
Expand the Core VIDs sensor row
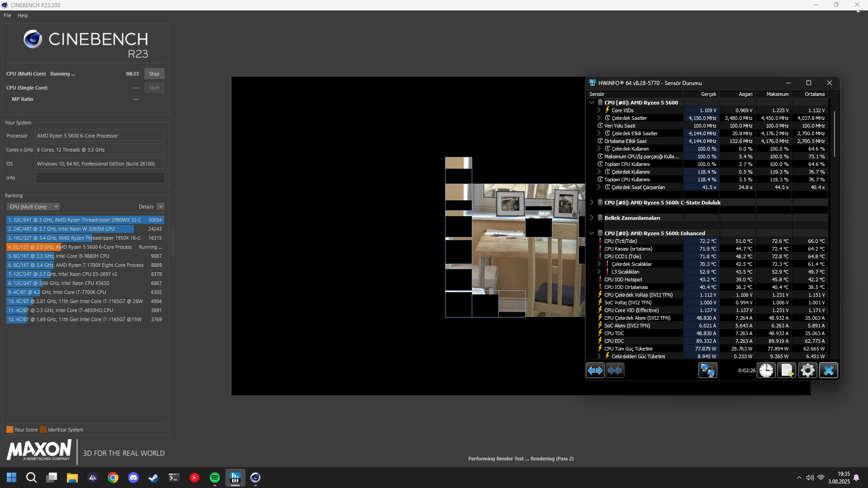[599, 110]
